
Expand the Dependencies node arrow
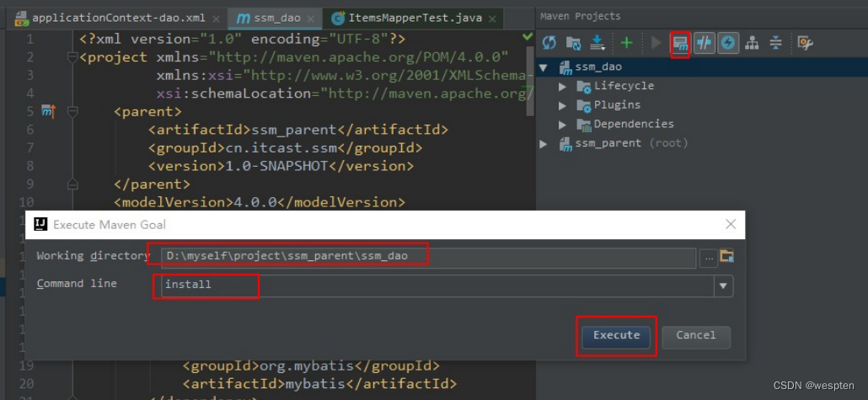562,125
